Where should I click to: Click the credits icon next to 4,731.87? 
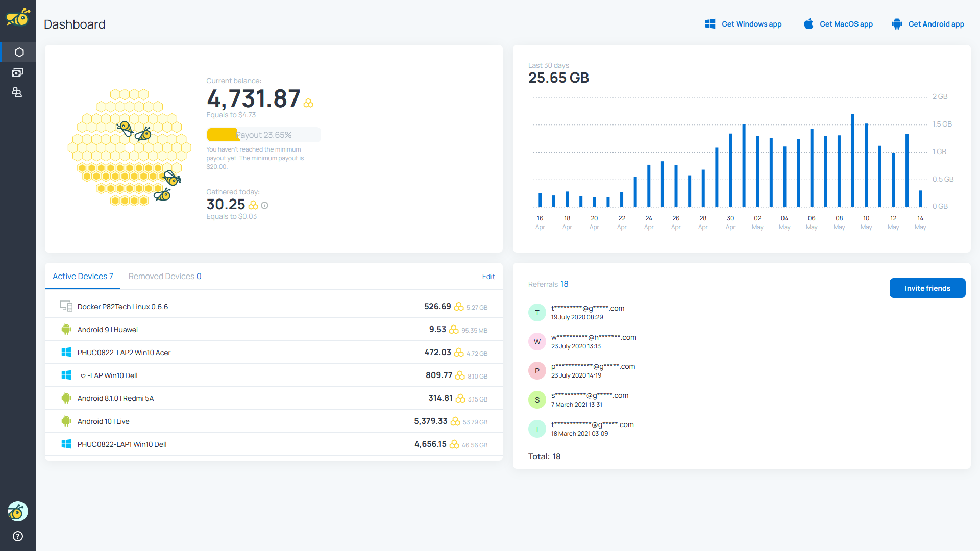[308, 103]
